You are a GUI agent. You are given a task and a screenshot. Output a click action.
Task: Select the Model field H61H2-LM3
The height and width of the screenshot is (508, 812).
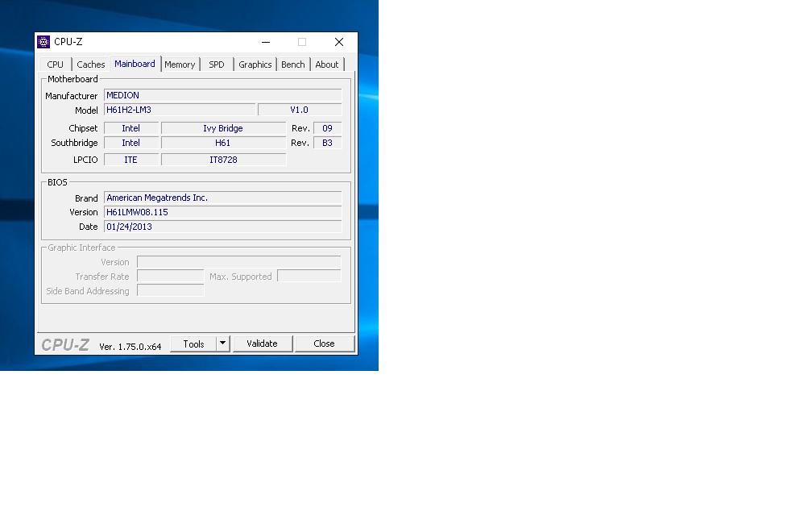(x=180, y=110)
